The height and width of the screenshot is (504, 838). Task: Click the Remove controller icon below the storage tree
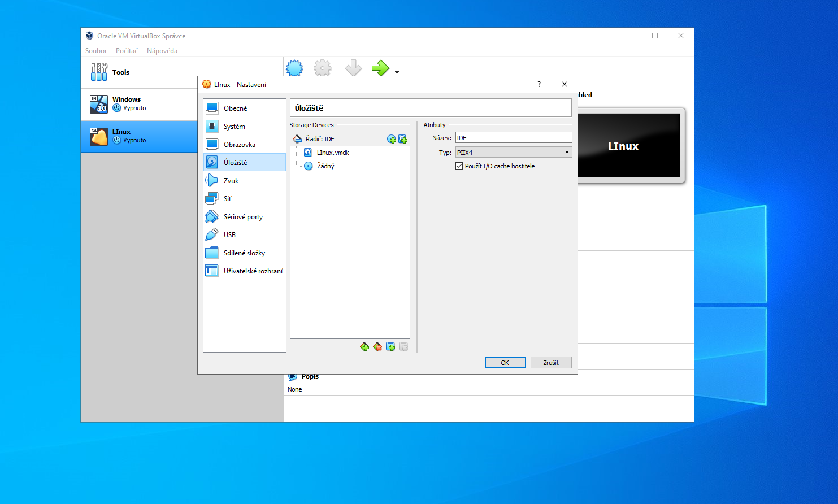[x=377, y=346]
